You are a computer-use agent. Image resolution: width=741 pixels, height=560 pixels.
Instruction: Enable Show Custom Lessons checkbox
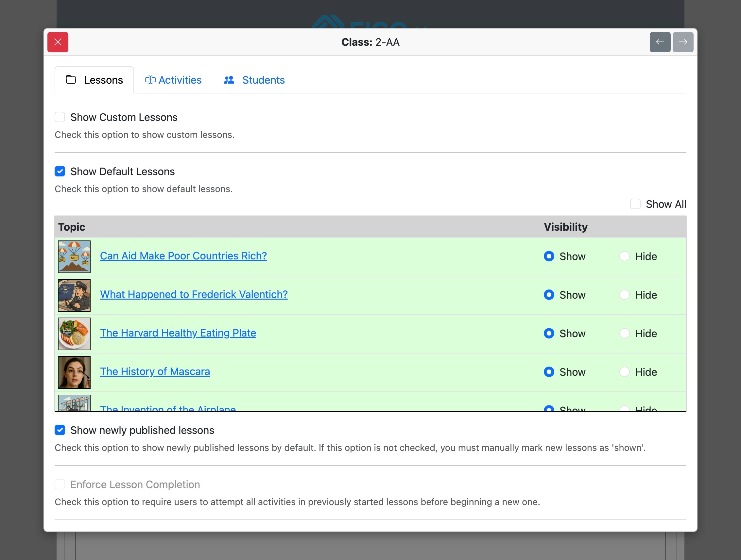(60, 117)
